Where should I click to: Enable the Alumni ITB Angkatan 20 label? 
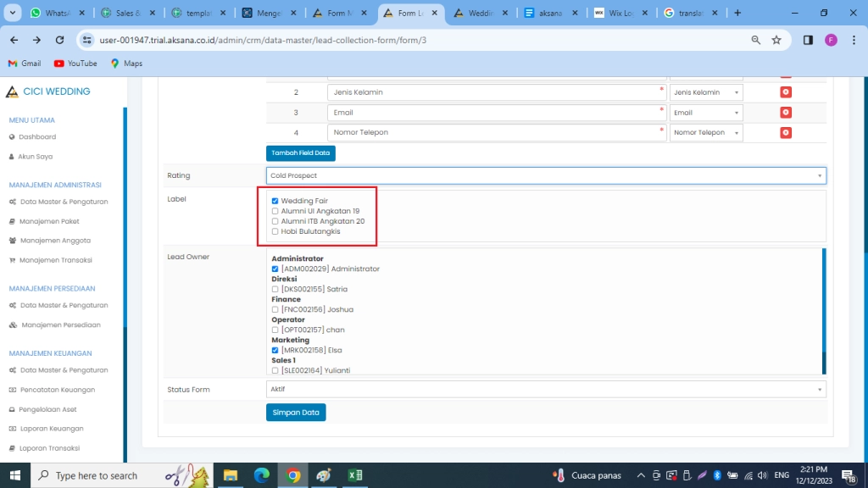(x=275, y=221)
